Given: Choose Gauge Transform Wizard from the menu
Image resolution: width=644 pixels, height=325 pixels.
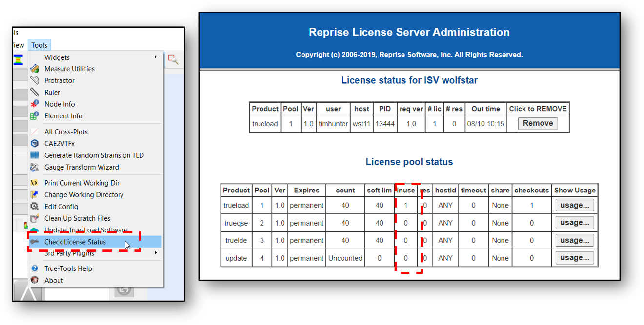Looking at the screenshot, I should pyautogui.click(x=95, y=167).
